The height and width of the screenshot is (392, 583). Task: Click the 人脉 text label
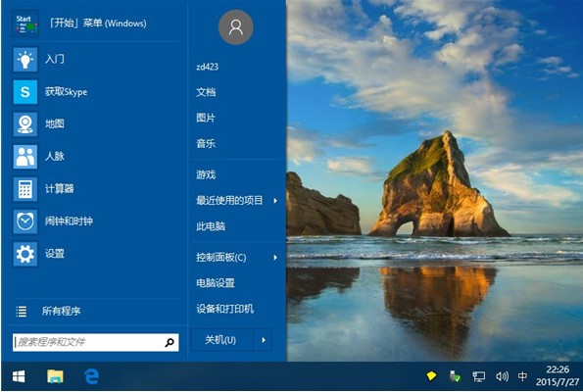pyautogui.click(x=55, y=156)
